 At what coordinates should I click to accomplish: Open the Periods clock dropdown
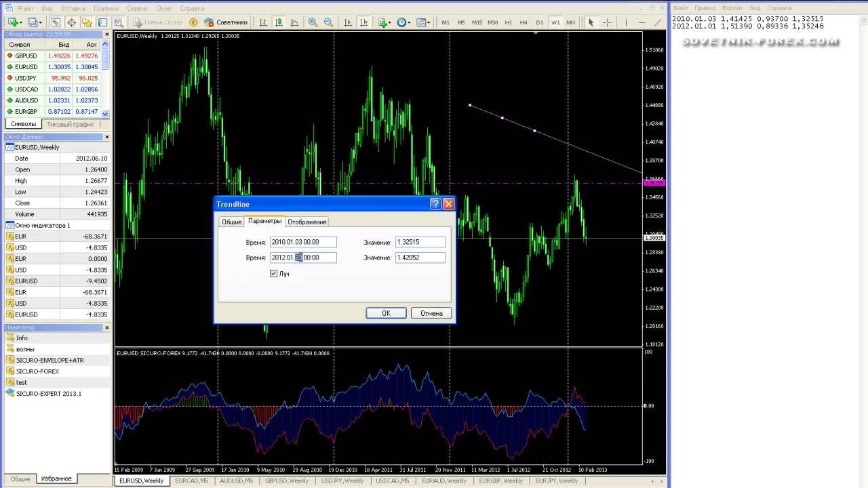click(403, 22)
